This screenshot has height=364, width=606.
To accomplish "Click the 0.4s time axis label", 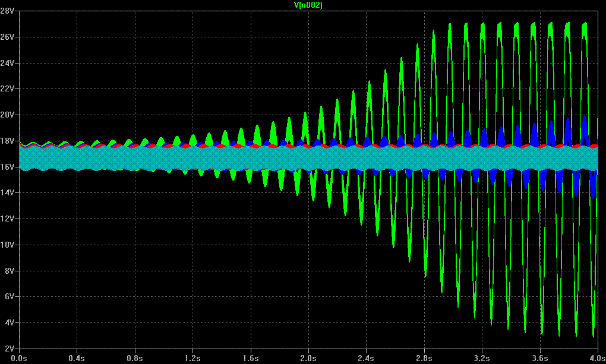I will pyautogui.click(x=77, y=358).
